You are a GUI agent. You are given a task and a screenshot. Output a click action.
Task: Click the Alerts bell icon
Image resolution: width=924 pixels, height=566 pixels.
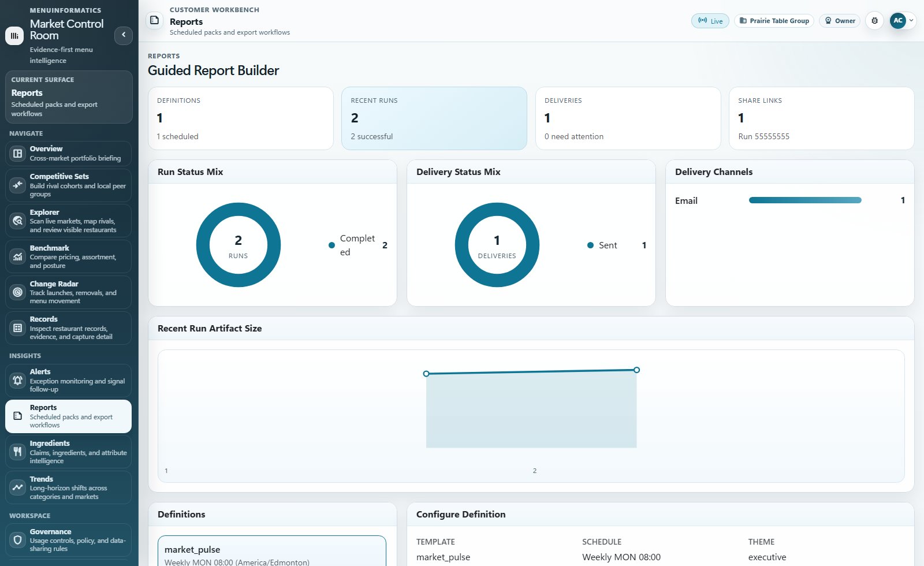coord(18,380)
